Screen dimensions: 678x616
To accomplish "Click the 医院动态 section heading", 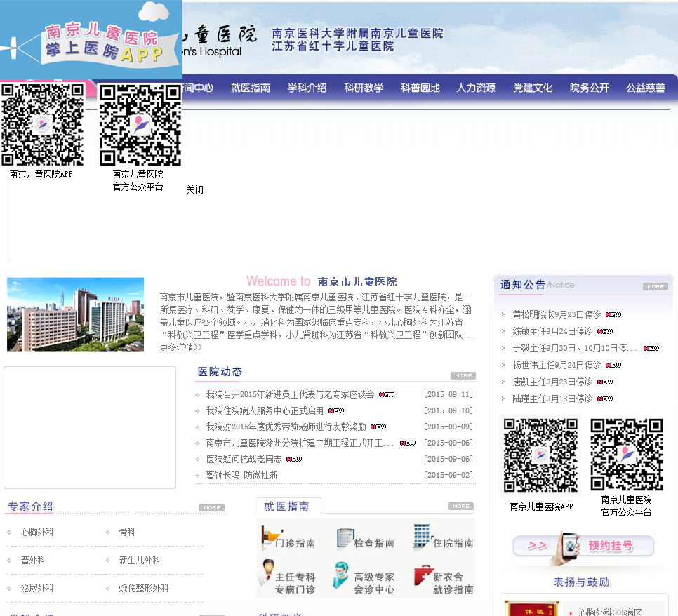I will tap(220, 372).
